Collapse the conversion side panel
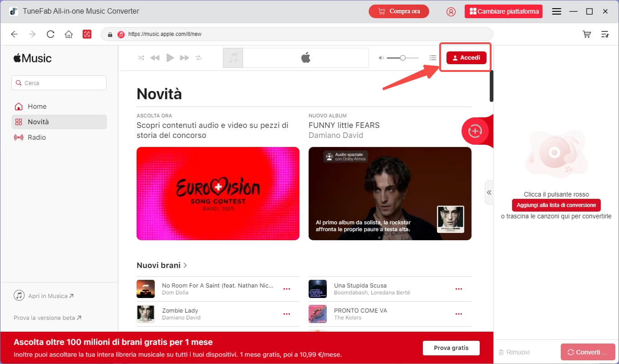Viewport: 619px width, 364px height. pos(489,192)
